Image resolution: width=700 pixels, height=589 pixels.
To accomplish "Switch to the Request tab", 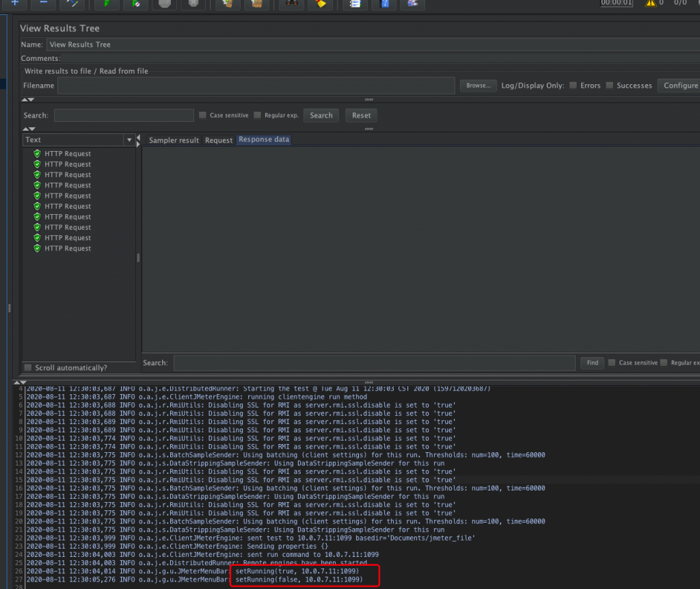I will coord(219,140).
